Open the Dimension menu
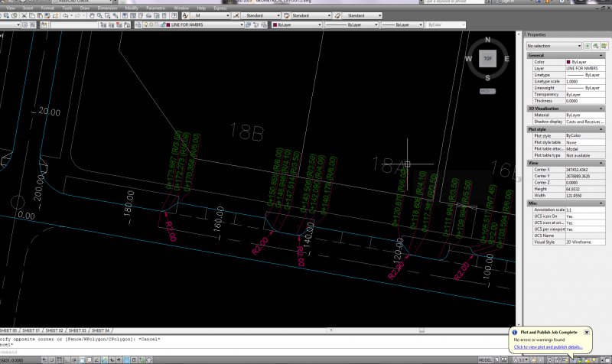Image resolution: width=612 pixels, height=364 pixels. 107,7
